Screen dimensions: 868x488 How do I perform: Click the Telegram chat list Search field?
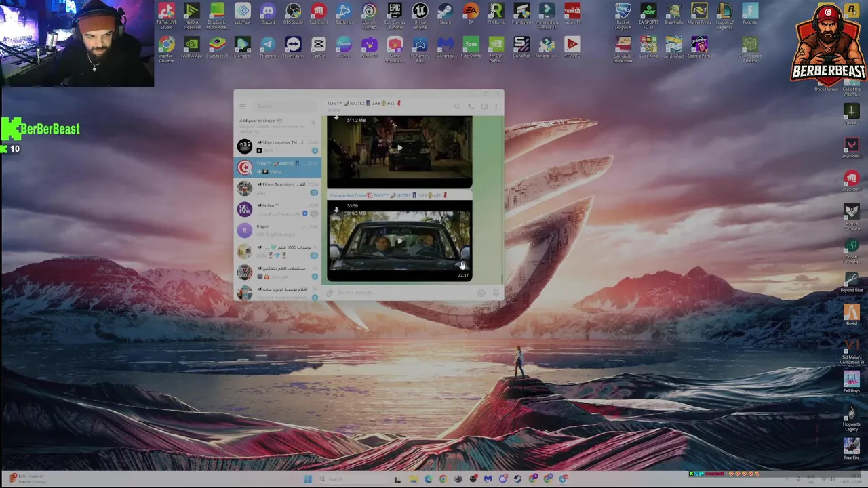tap(284, 106)
